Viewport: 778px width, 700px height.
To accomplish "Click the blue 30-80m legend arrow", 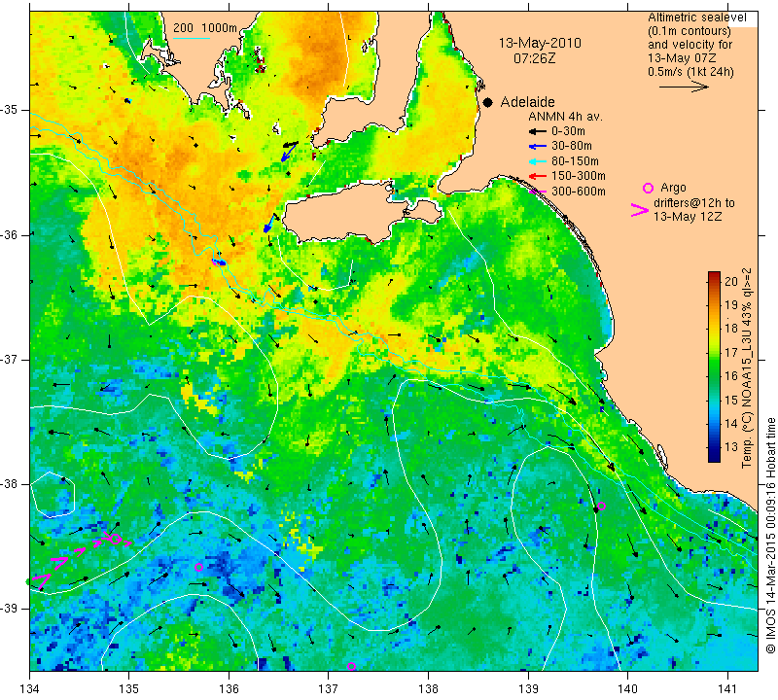I will (x=537, y=147).
